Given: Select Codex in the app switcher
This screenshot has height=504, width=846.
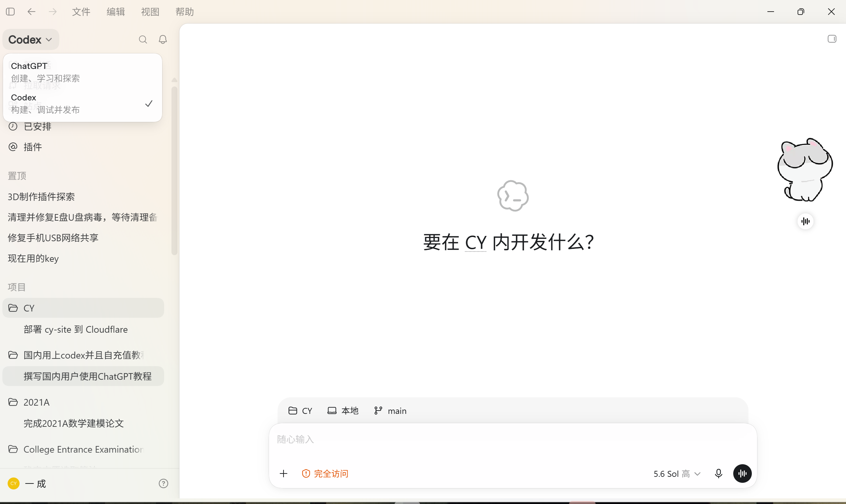Looking at the screenshot, I should (83, 104).
